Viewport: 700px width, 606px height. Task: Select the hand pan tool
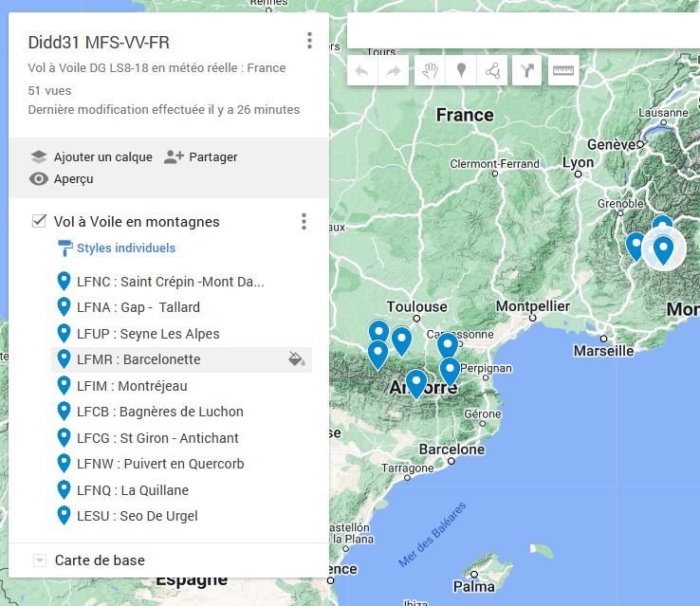pos(430,71)
